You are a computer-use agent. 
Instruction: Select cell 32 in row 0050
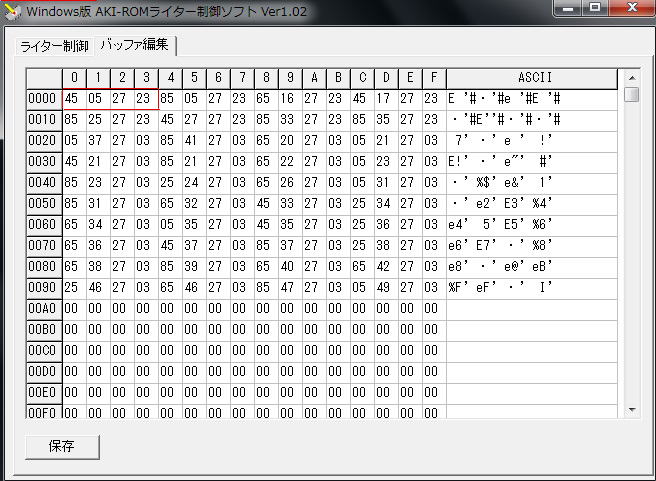coord(194,204)
